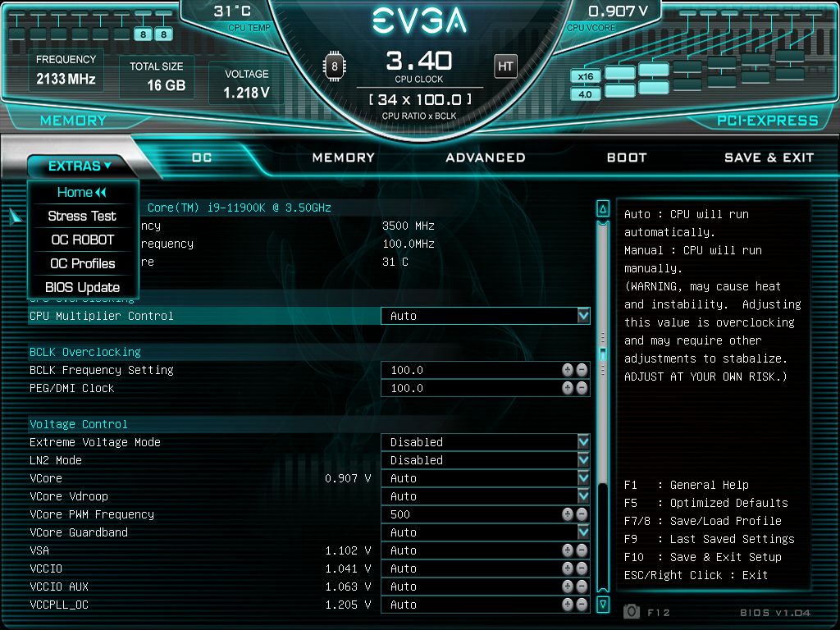Screen dimensions: 840x630
Task: Raise VCCPLL_OC voltage with plus button
Action: (x=568, y=605)
